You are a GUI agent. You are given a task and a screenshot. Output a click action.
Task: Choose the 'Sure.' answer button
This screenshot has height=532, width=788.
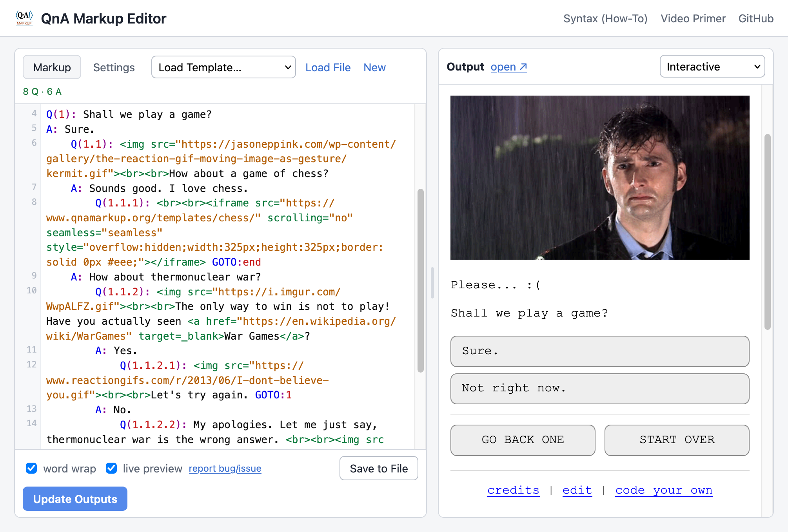point(600,351)
